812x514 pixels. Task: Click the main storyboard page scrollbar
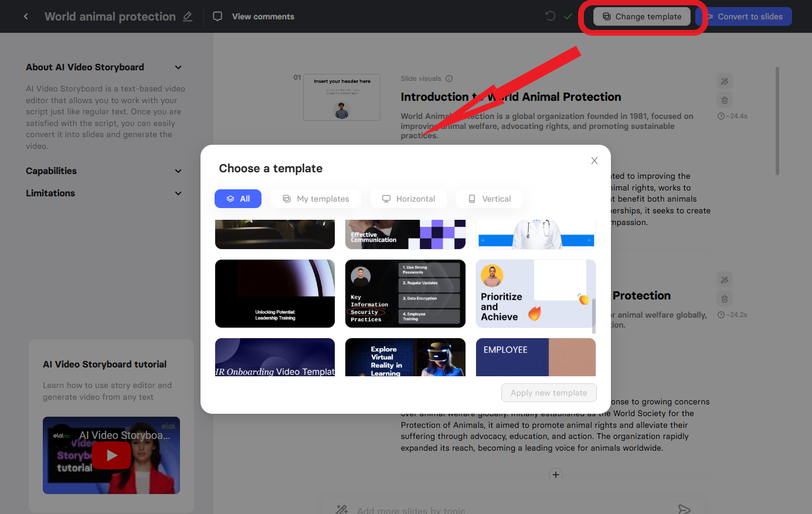777,121
